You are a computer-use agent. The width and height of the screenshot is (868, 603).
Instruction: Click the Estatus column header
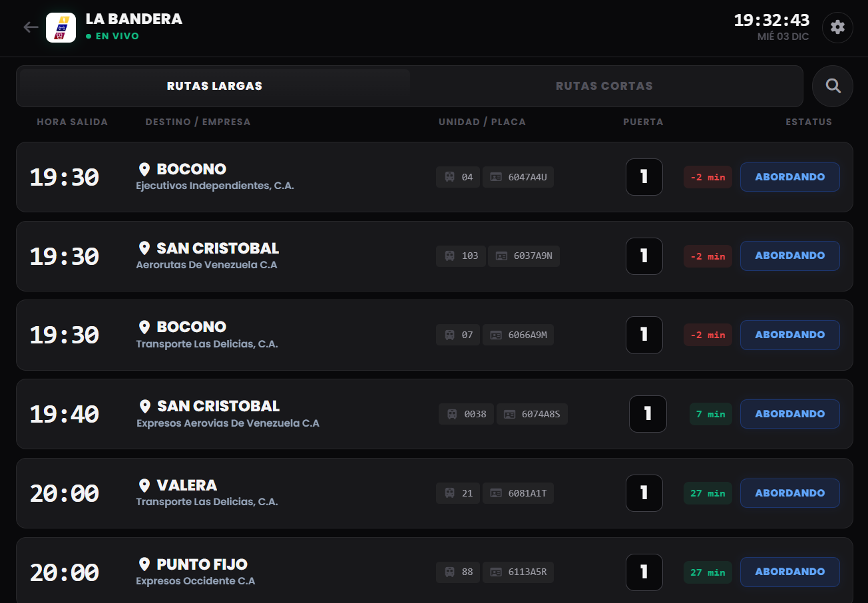point(808,122)
